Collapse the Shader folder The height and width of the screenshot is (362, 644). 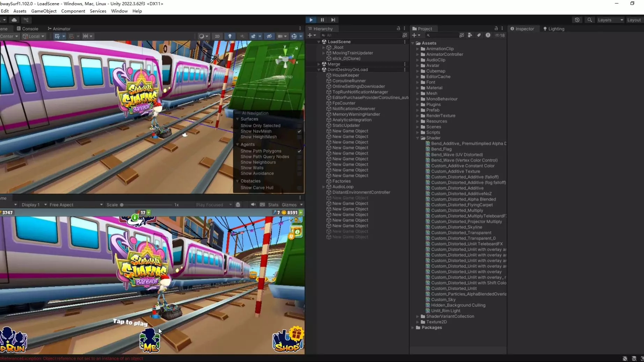[x=418, y=138]
